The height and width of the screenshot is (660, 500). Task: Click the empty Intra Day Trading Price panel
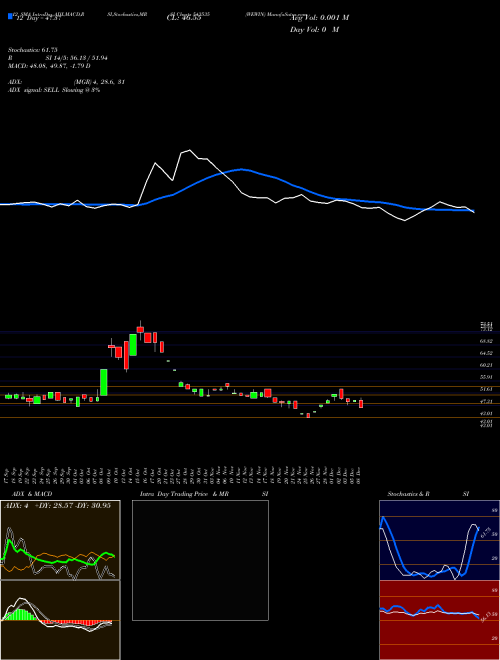coord(200,560)
